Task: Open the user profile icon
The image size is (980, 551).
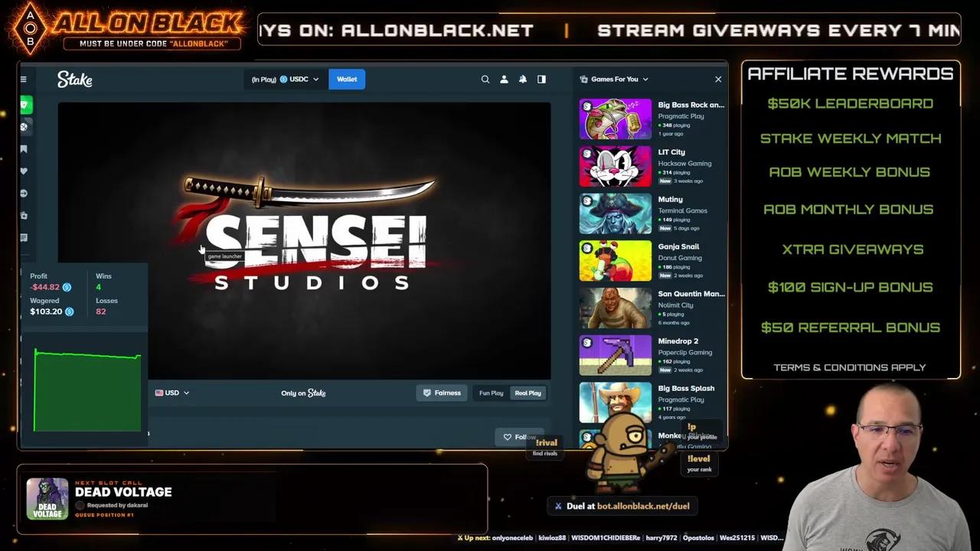Action: (x=504, y=80)
